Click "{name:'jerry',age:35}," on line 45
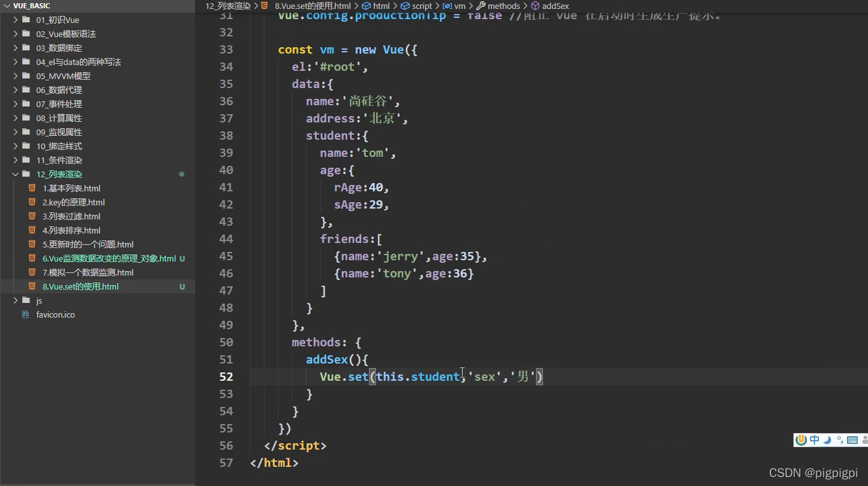 [410, 256]
